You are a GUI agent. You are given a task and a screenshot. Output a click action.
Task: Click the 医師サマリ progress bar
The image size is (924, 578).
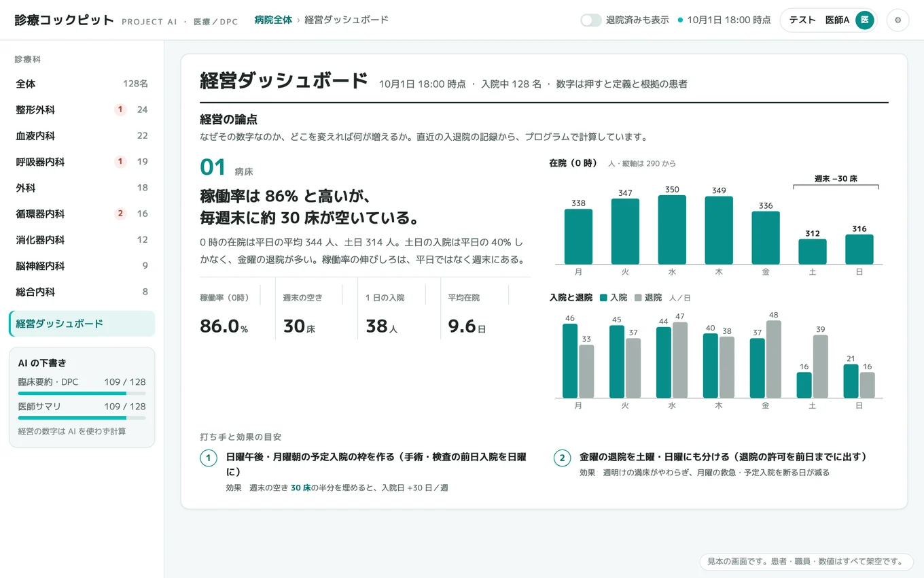(x=82, y=418)
